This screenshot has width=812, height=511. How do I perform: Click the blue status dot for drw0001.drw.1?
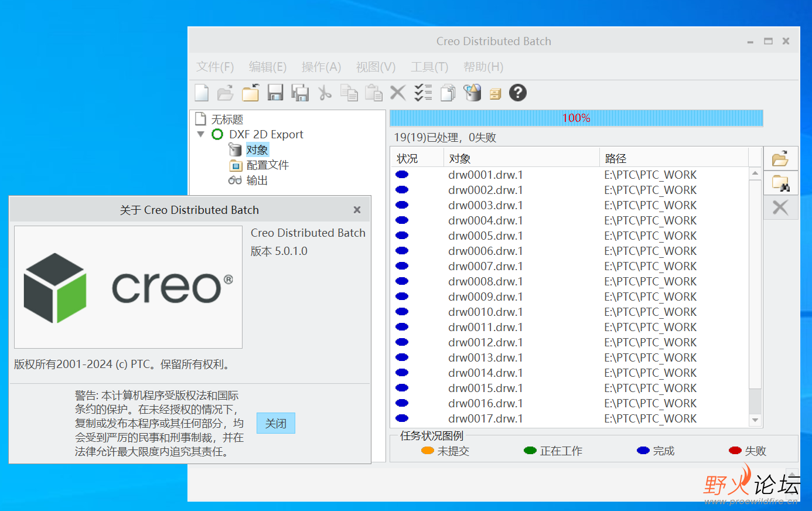point(402,175)
